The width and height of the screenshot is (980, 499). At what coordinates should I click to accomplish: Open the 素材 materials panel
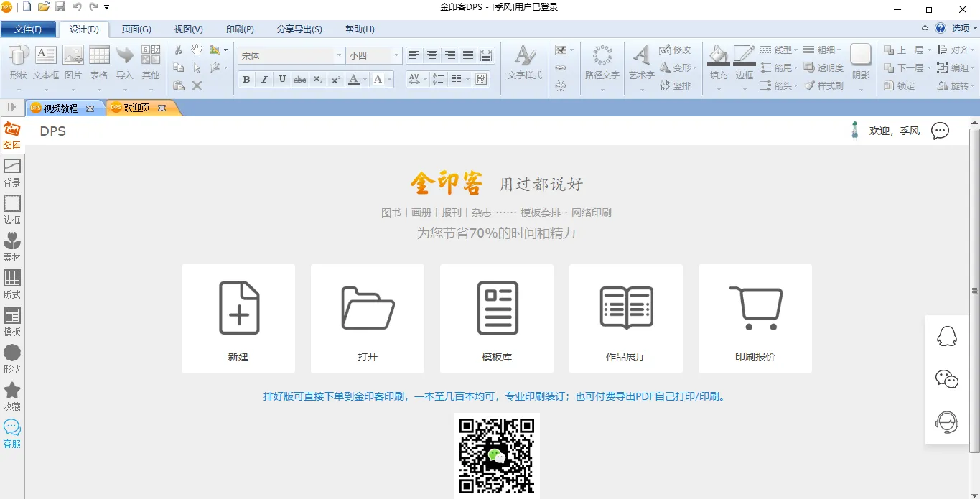[x=12, y=247]
